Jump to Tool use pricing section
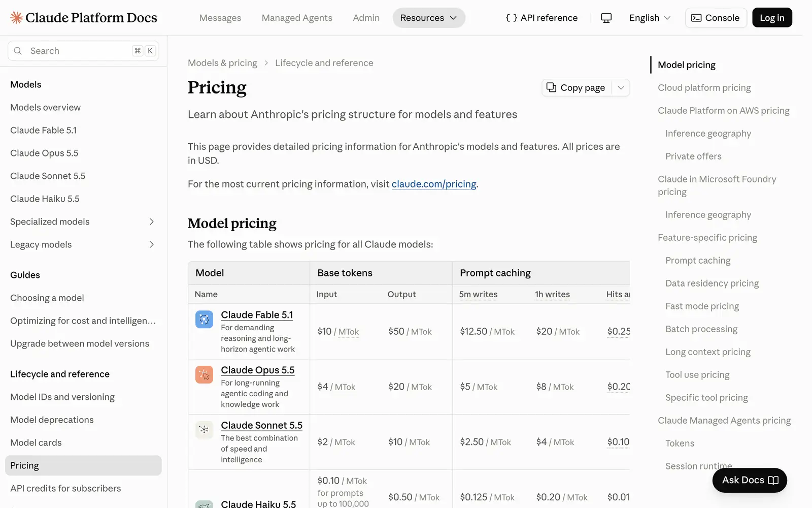 tap(697, 374)
